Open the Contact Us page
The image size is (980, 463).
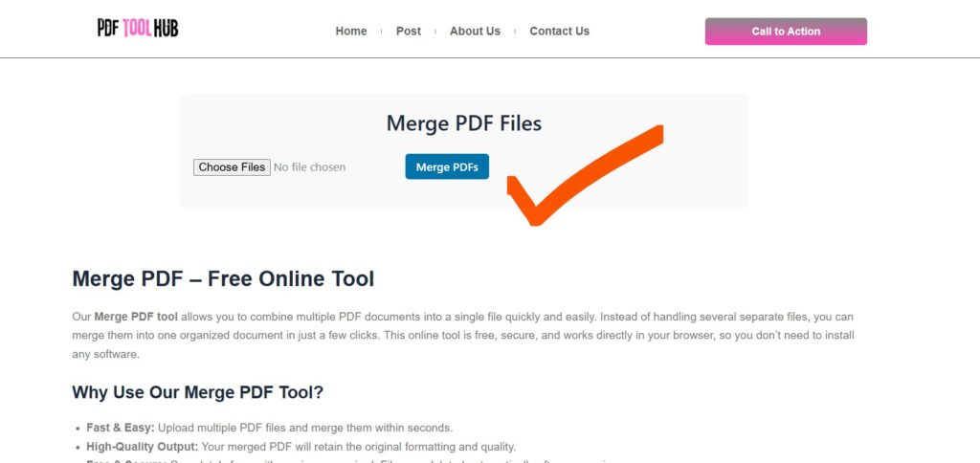559,31
